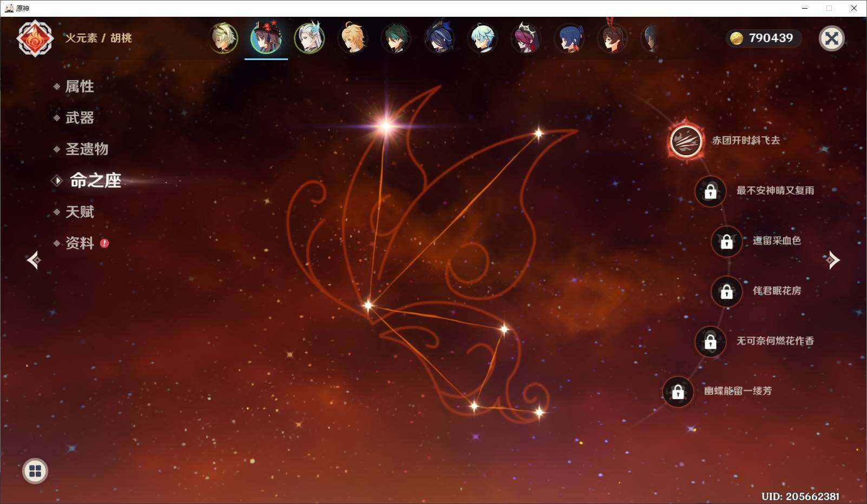
Task: Select the red-bow Amber character portrait
Action: (x=613, y=38)
